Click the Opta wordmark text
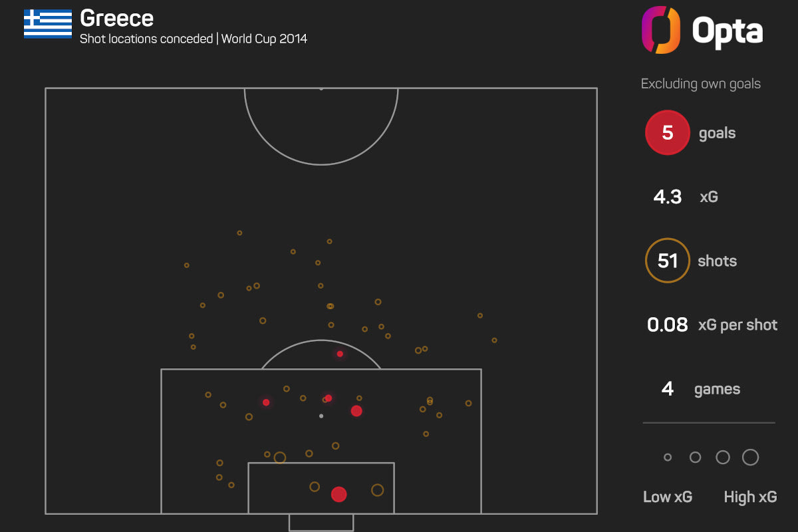The height and width of the screenshot is (532, 798). (727, 31)
